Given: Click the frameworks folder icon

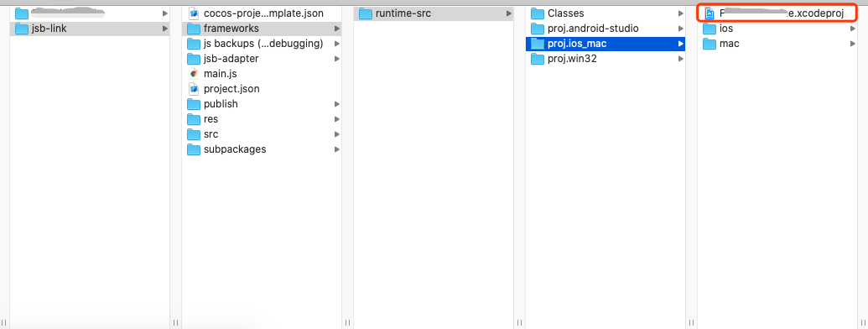Looking at the screenshot, I should click(194, 29).
